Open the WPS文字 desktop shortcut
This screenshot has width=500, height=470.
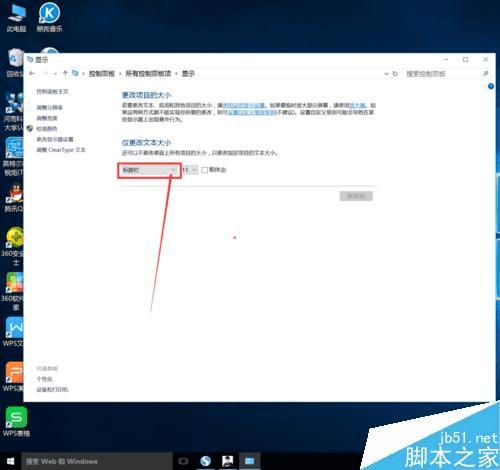[13, 332]
